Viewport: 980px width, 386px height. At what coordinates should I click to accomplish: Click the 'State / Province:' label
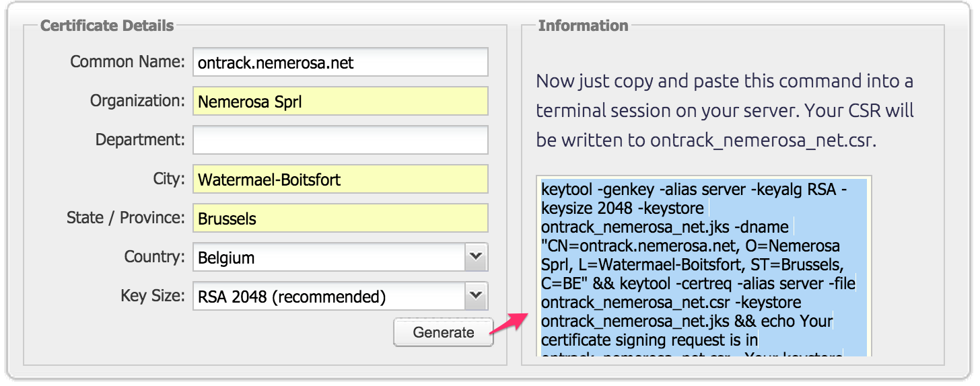125,218
